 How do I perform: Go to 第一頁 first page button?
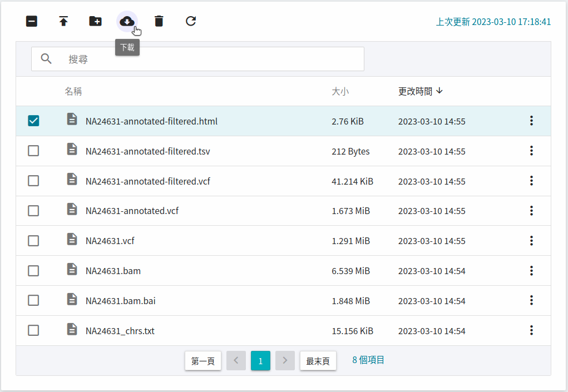point(203,360)
